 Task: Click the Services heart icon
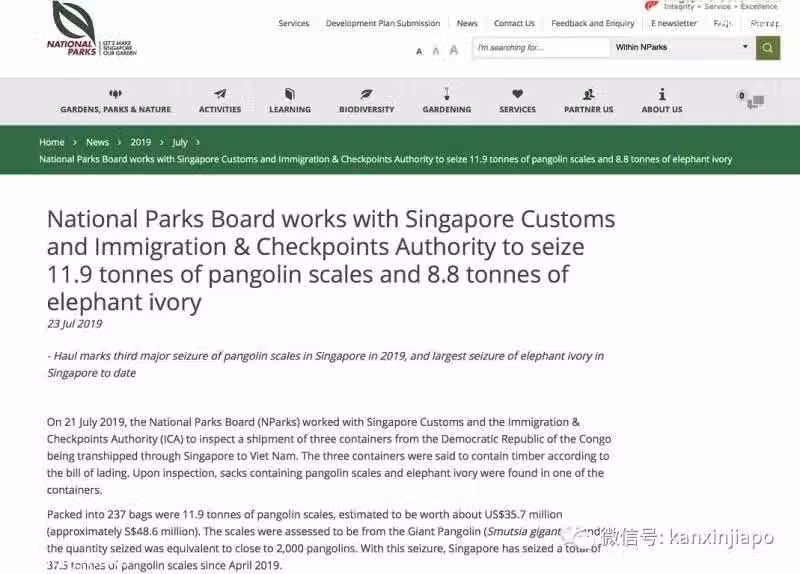click(517, 94)
